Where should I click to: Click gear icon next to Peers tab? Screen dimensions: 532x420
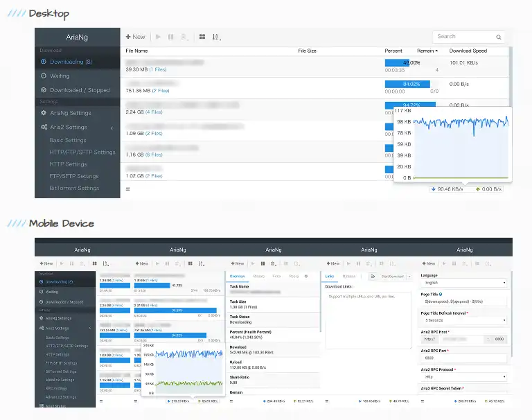click(x=306, y=277)
